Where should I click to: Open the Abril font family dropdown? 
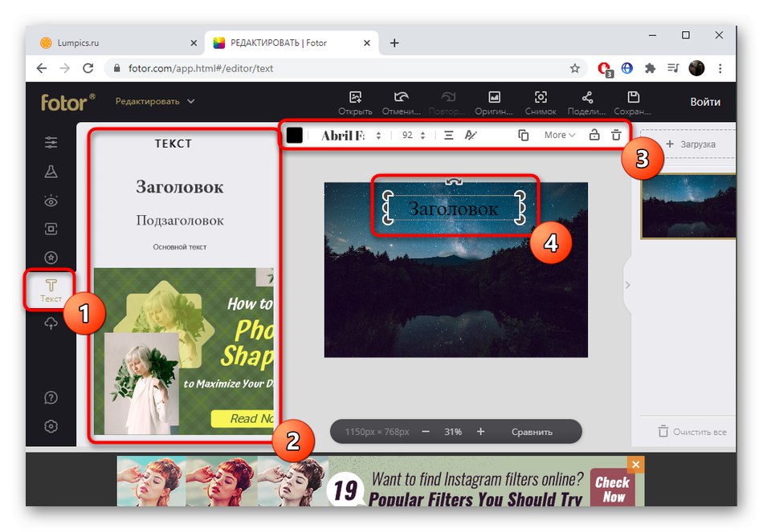tap(350, 135)
